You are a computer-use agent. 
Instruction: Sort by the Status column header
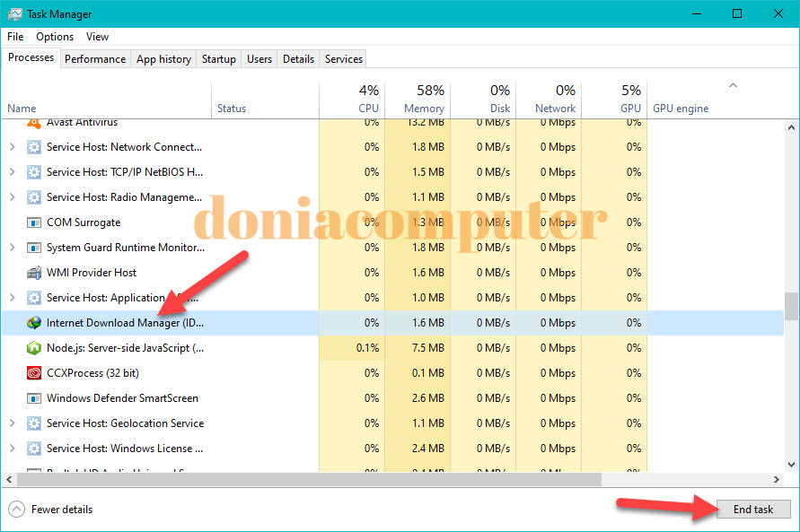(265, 100)
